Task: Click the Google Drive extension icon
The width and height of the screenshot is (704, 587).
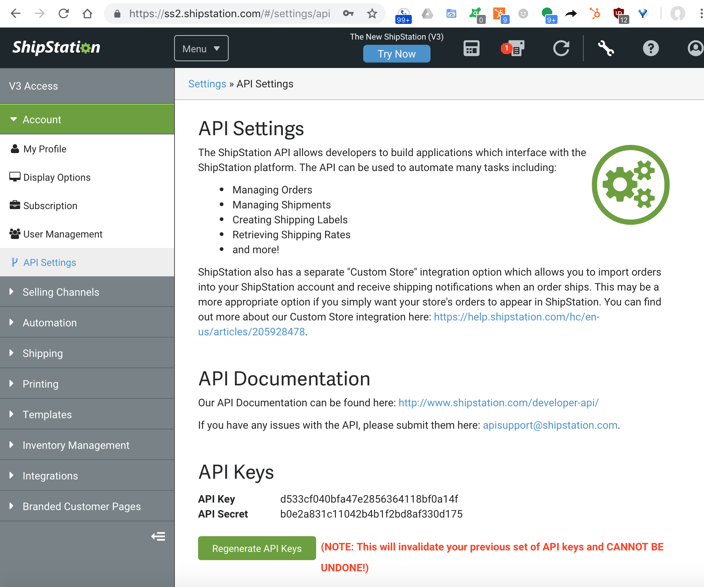Action: click(427, 14)
